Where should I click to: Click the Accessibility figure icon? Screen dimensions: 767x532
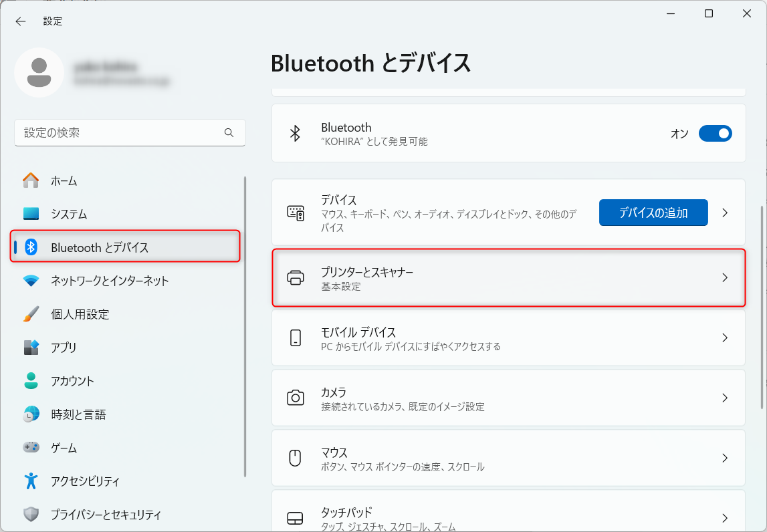pos(31,481)
